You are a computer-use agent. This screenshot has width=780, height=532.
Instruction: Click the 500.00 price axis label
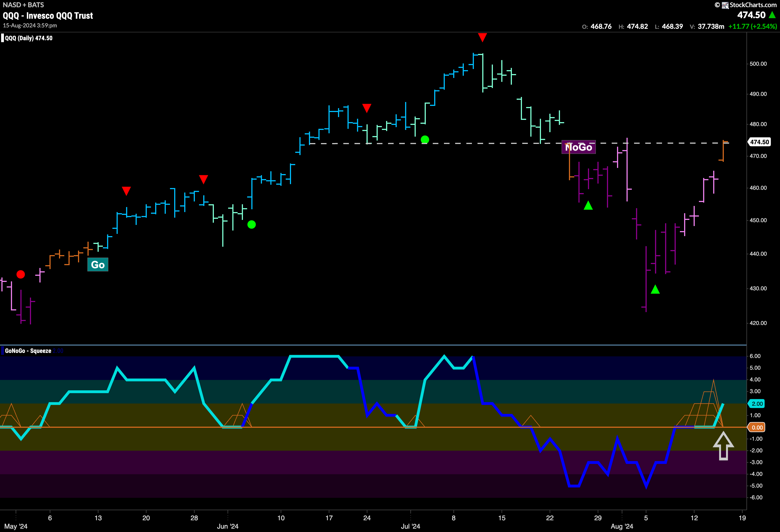point(758,64)
